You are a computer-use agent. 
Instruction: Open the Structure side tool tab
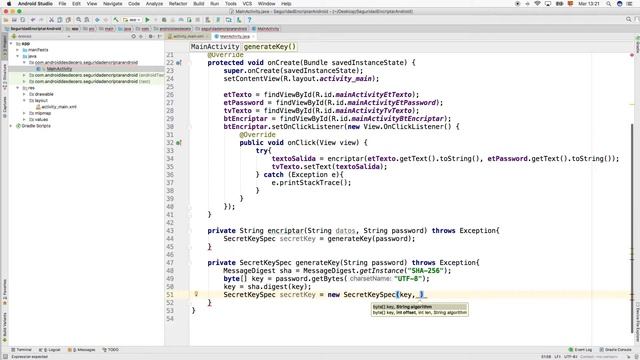click(4, 76)
